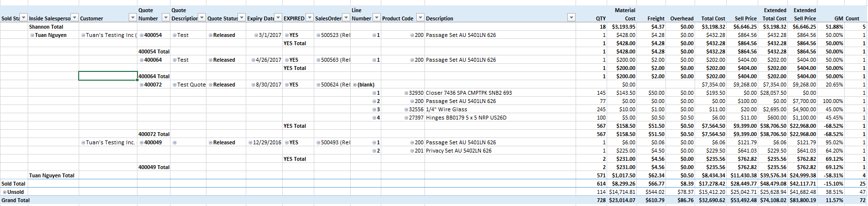The image size is (868, 206).
Task: Open the SalesOrder filter dropdown
Action: pyautogui.click(x=346, y=18)
